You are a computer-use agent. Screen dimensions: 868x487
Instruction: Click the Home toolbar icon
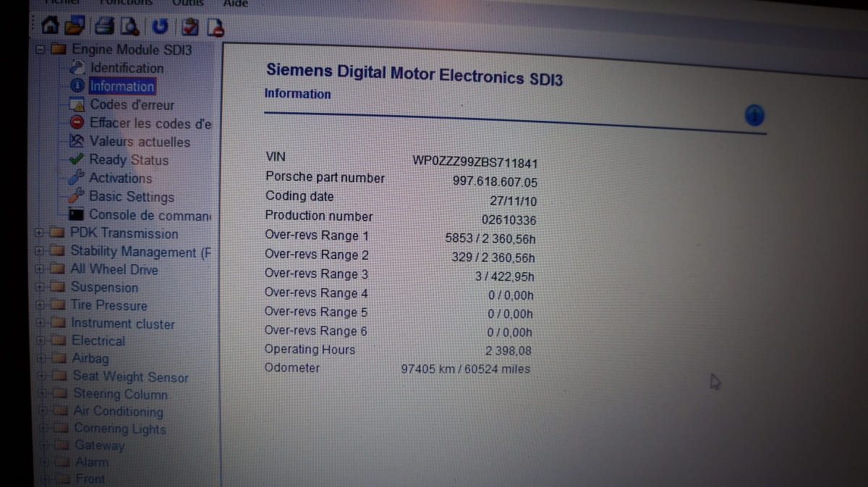50,27
